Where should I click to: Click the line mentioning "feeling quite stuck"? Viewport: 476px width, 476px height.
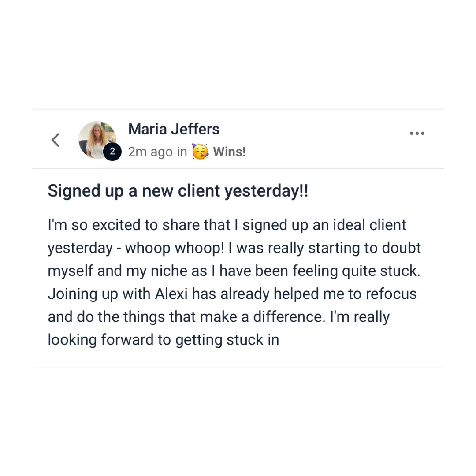234,271
